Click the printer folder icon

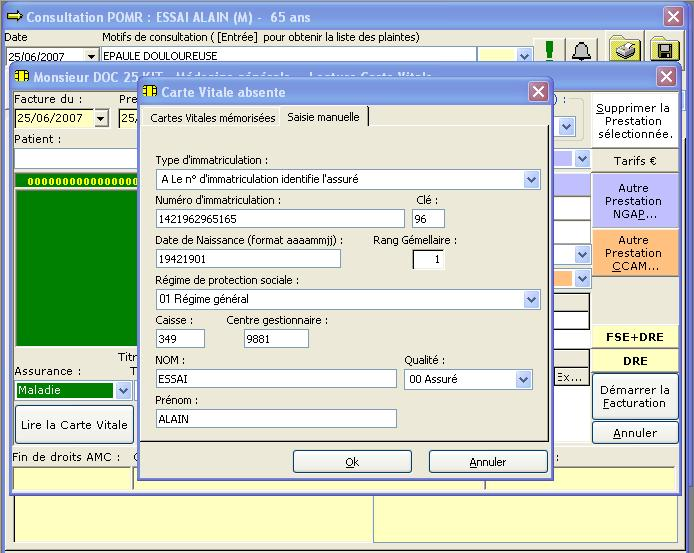tap(626, 50)
